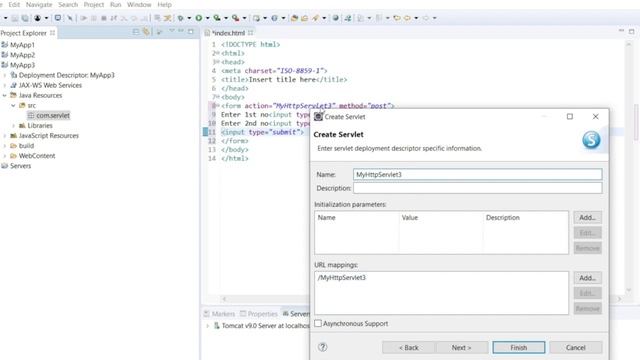Select the com.servlet package
This screenshot has height=360, width=640.
pos(53,116)
